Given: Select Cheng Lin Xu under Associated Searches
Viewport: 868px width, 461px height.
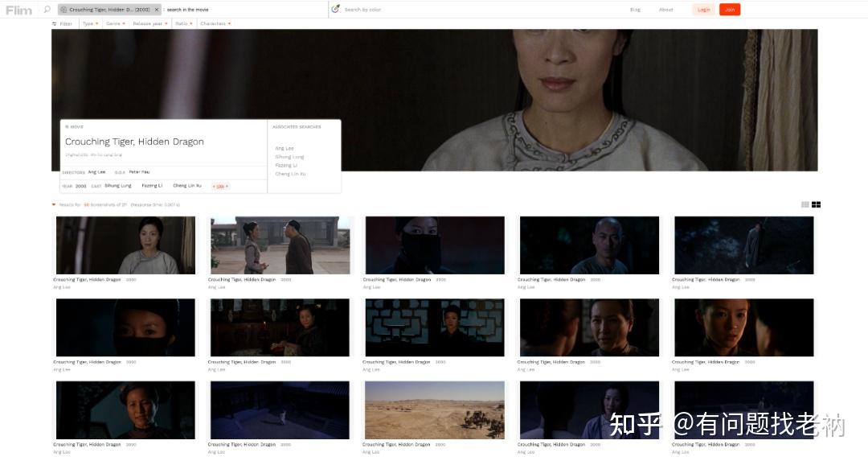Looking at the screenshot, I should pyautogui.click(x=290, y=174).
